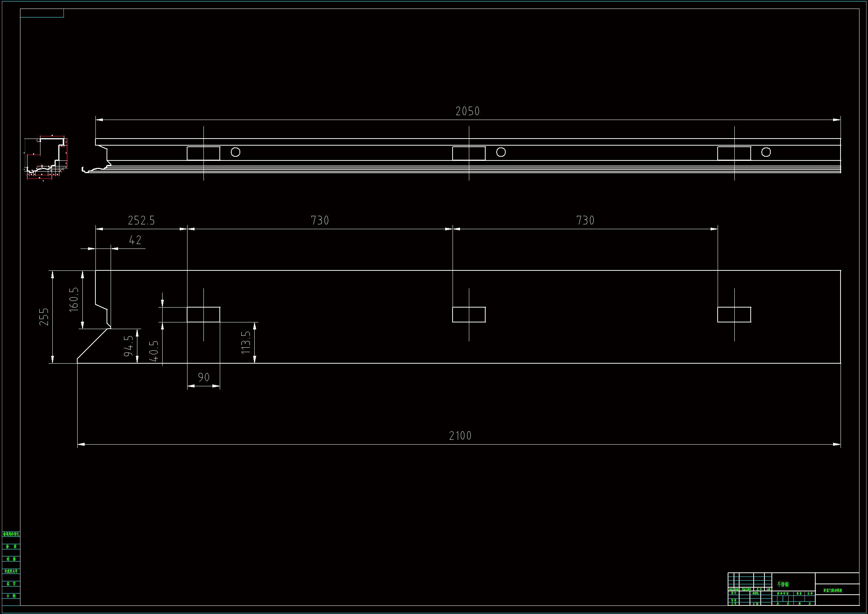Select the rightmost circular hole in the upper view
Image resolution: width=868 pixels, height=614 pixels.
click(766, 152)
